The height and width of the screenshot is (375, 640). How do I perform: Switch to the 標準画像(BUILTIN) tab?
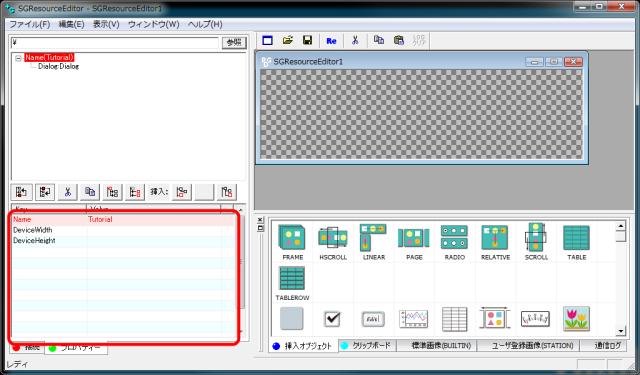click(436, 346)
